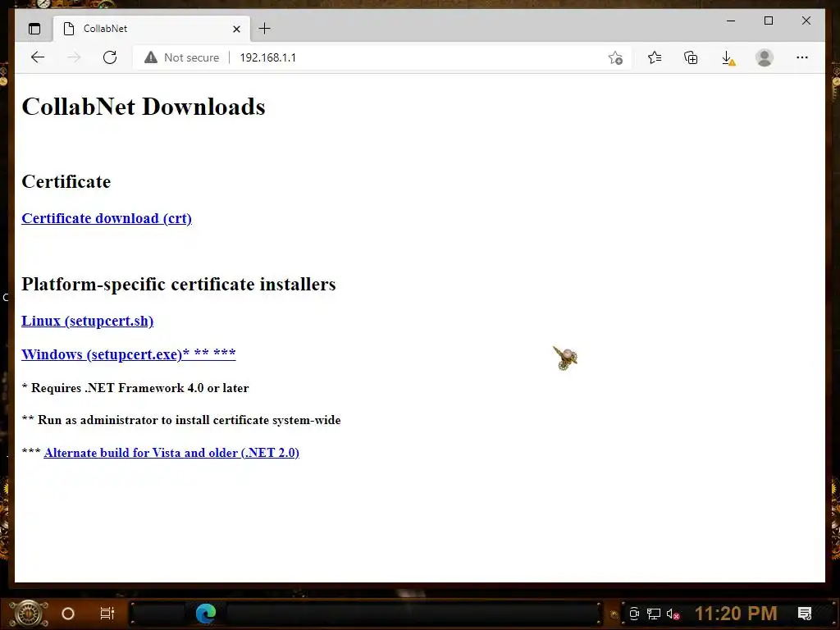Open the notification Action Center
Viewport: 840px width, 630px height.
(x=805, y=614)
